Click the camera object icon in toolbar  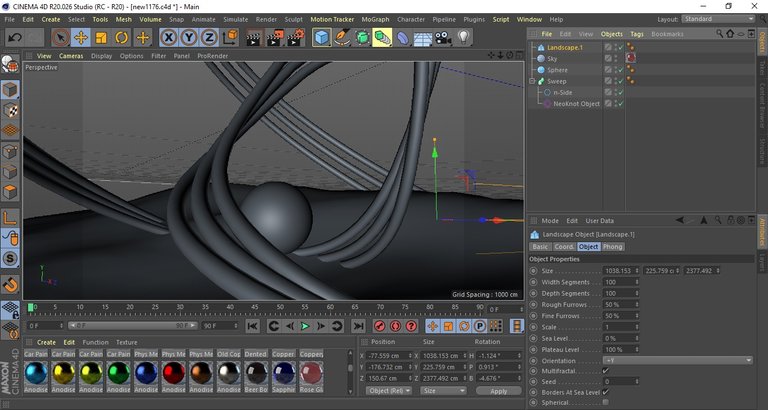(443, 38)
